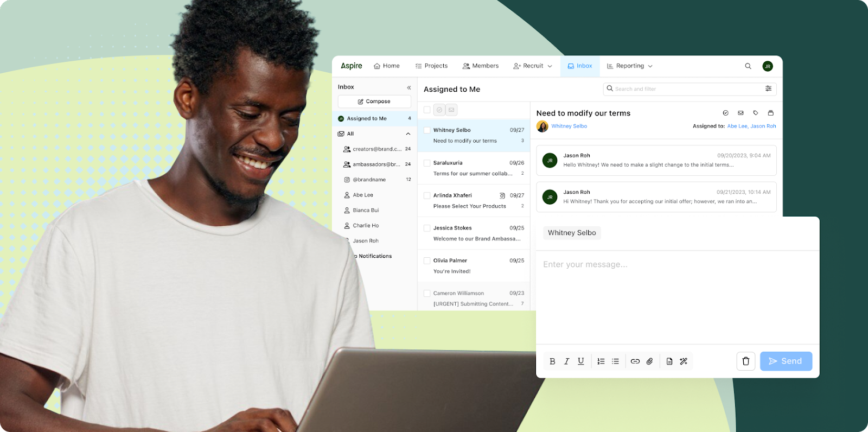Insert a bulleted list in message
Viewport: 868px width, 432px height.
coord(615,361)
